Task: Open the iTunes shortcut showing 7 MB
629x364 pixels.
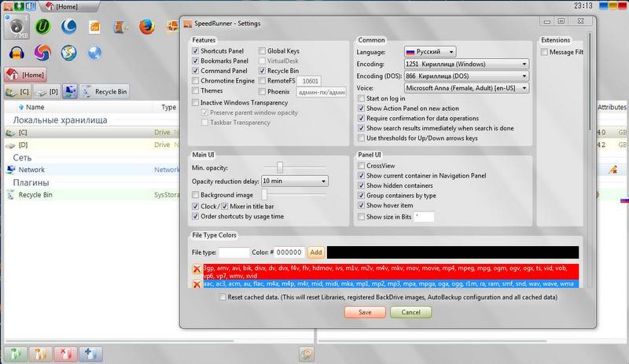Action: point(17,27)
